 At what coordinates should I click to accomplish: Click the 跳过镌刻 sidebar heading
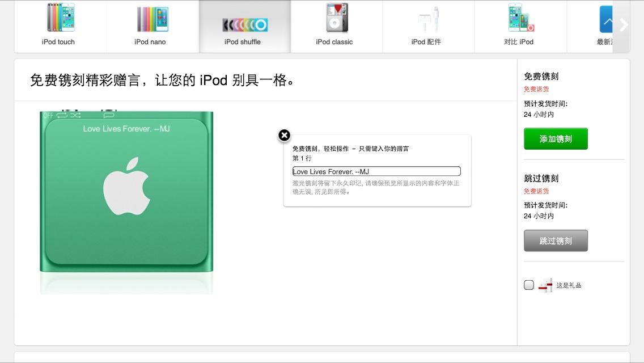coord(541,179)
